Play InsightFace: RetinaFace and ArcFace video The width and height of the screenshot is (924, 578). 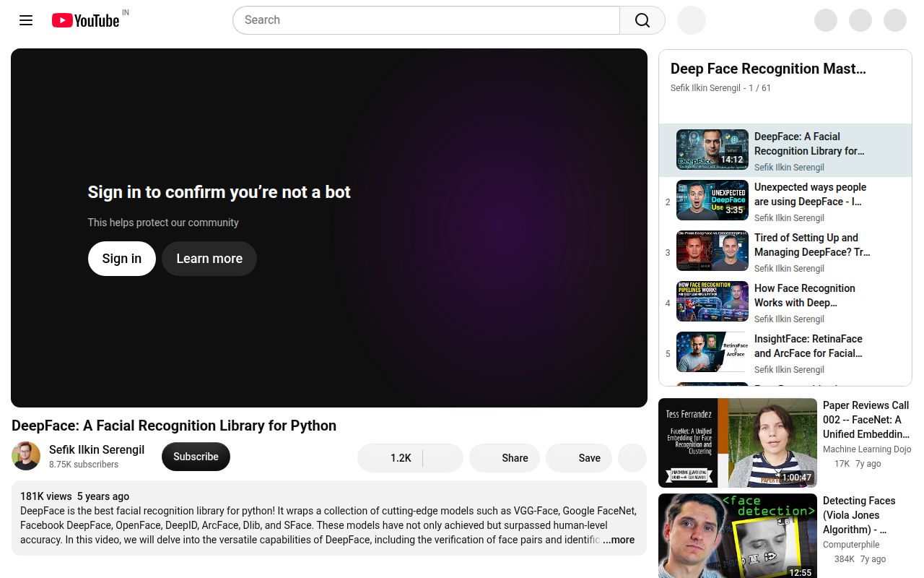808,346
